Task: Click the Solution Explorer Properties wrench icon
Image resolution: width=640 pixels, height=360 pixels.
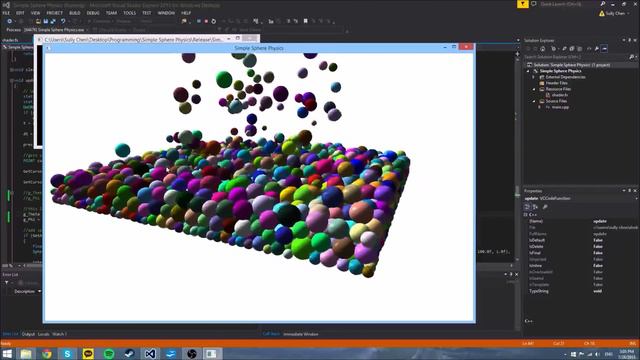Action: (x=597, y=49)
